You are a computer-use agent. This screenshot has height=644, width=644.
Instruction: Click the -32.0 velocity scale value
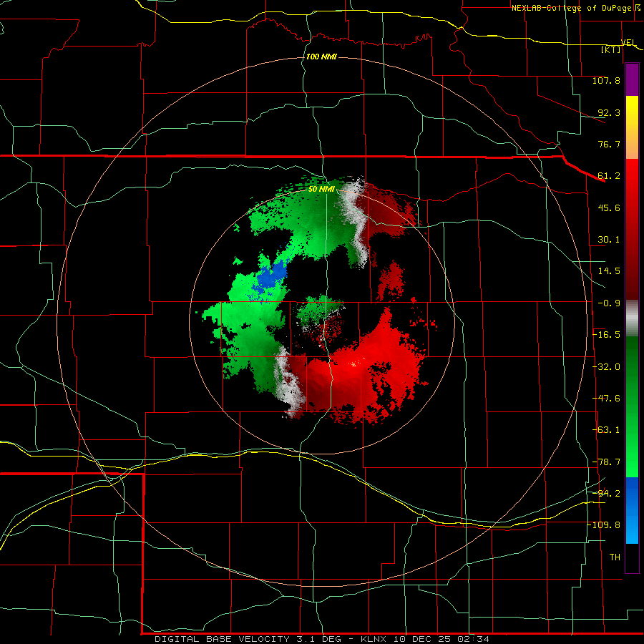(606, 367)
